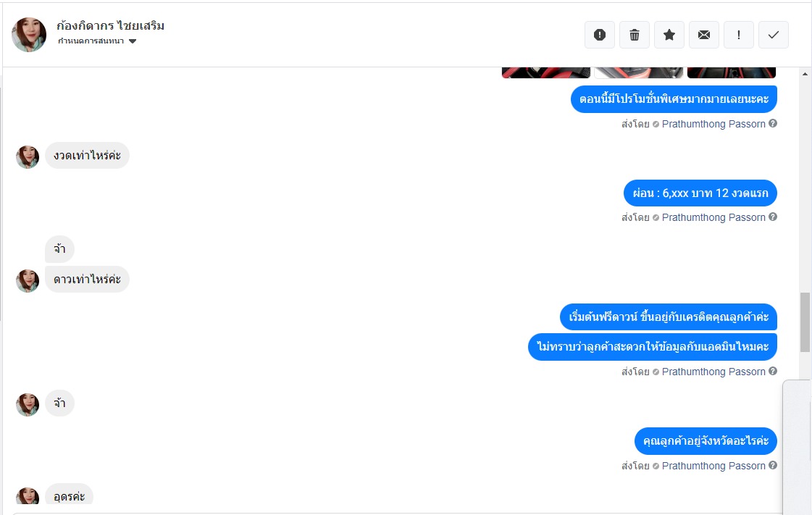Screen dimensions: 812x515
Task: Delete conversation with the trash icon
Action: click(x=635, y=35)
